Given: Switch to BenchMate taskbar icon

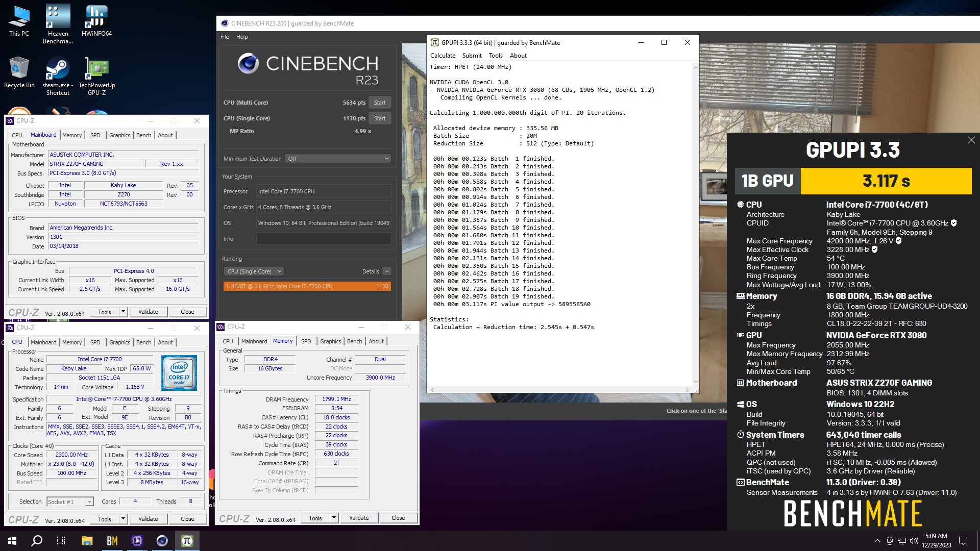Looking at the screenshot, I should 112,541.
